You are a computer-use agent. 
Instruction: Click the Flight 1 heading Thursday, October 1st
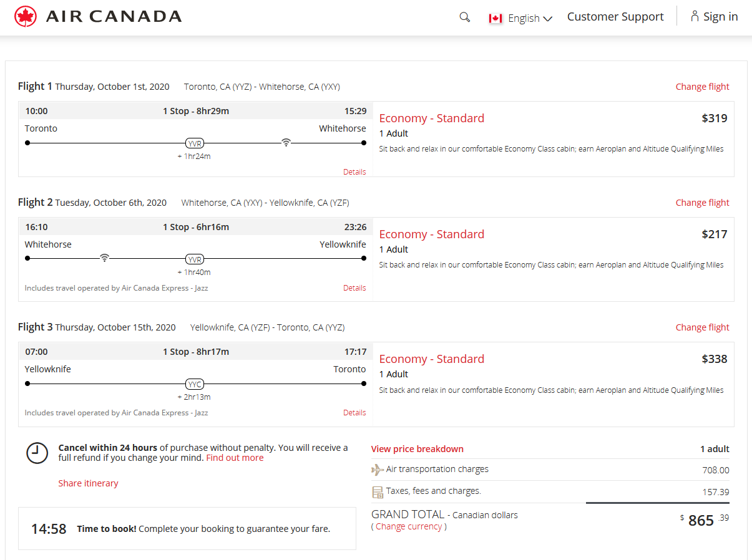click(94, 87)
